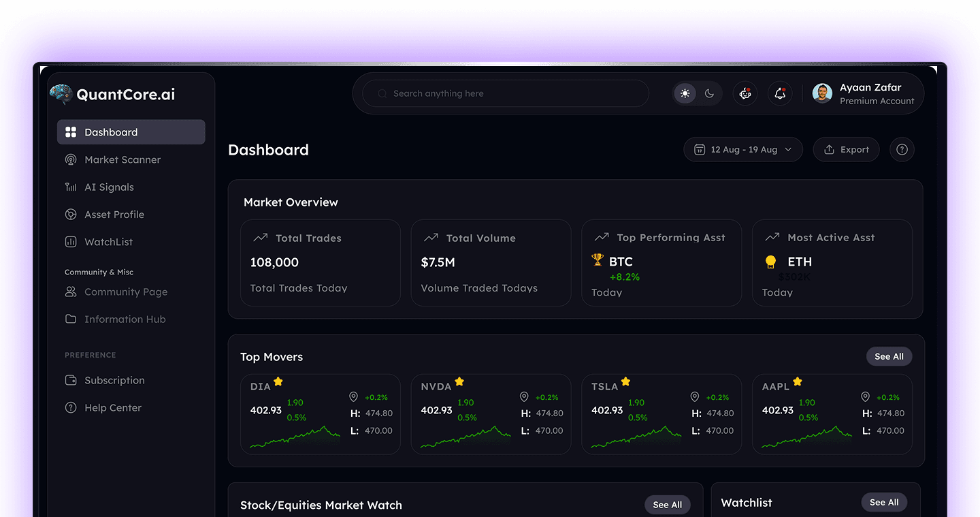
Task: Toggle the AAPL favorite star
Action: (x=798, y=381)
